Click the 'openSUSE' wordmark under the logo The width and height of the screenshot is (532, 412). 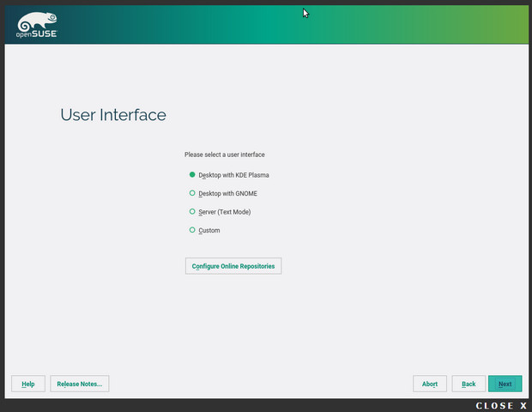click(x=37, y=36)
